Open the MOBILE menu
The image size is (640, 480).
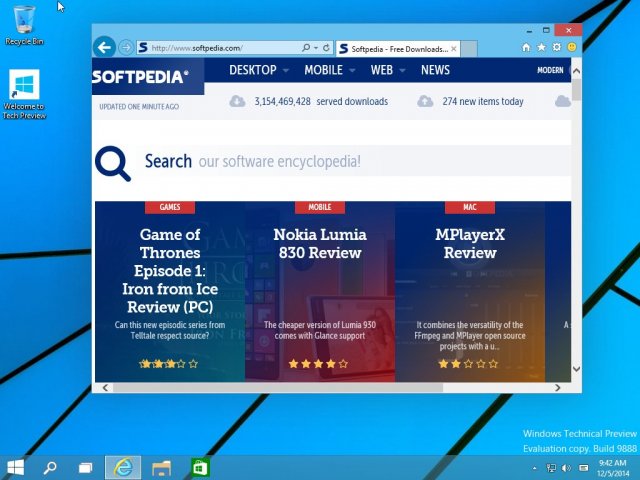323,70
